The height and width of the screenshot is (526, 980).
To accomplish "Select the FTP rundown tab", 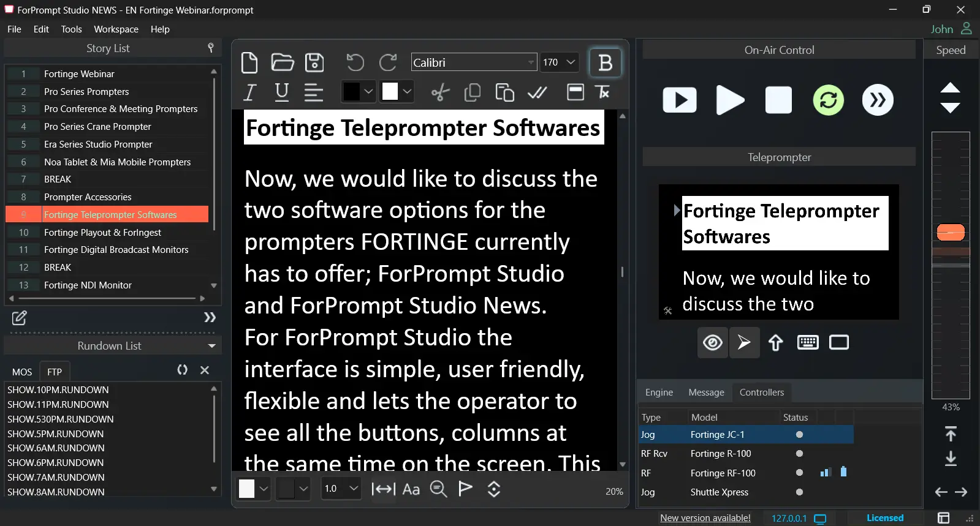I will pyautogui.click(x=55, y=372).
